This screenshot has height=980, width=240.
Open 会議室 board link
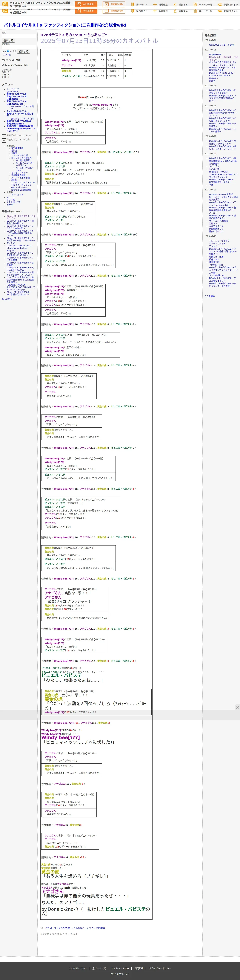14,153
